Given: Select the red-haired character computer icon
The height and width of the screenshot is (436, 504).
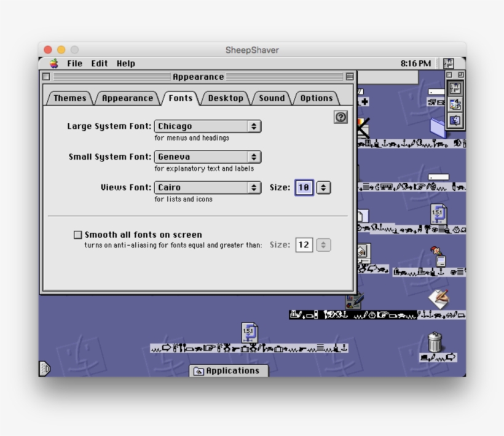Looking at the screenshot, I should [438, 257].
